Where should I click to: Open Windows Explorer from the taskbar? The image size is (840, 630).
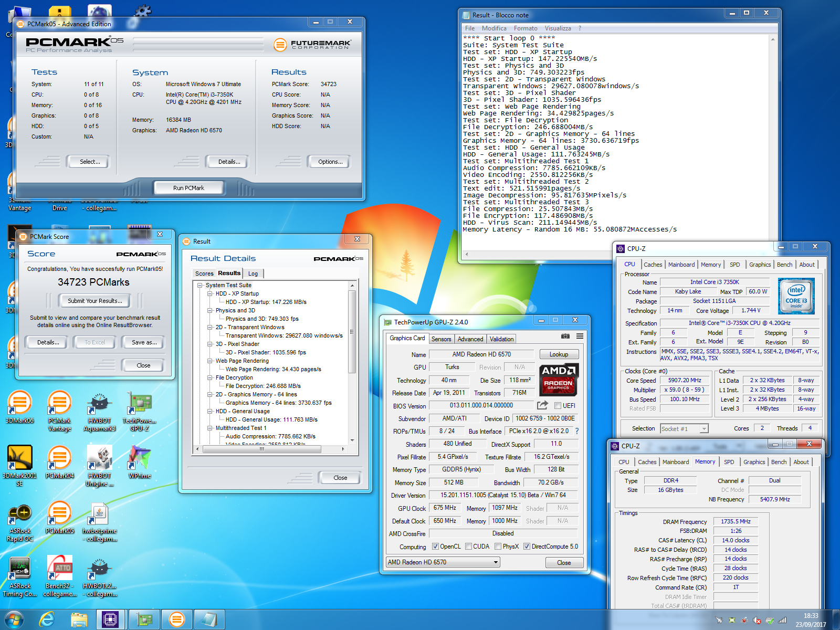point(79,620)
